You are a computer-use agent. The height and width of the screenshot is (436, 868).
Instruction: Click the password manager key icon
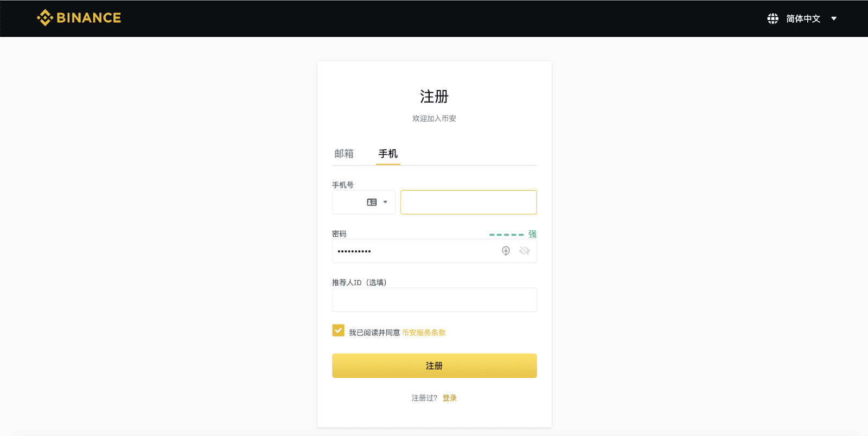(506, 251)
